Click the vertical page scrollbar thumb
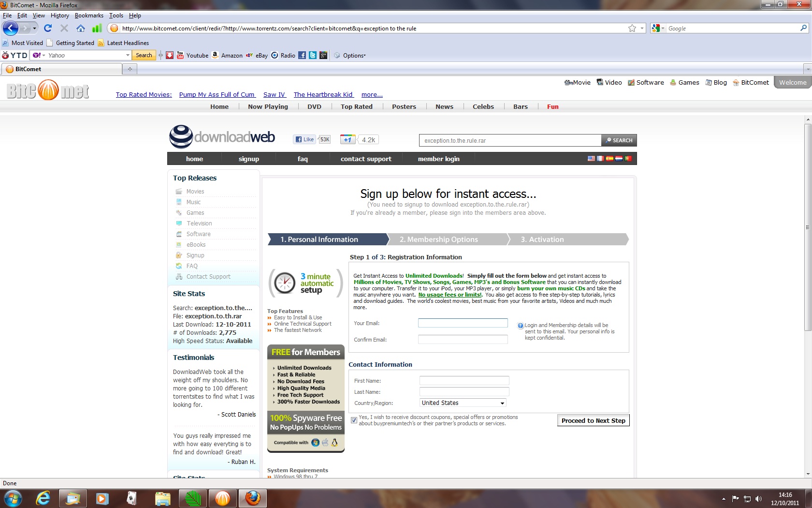This screenshot has height=508, width=812. click(x=808, y=227)
